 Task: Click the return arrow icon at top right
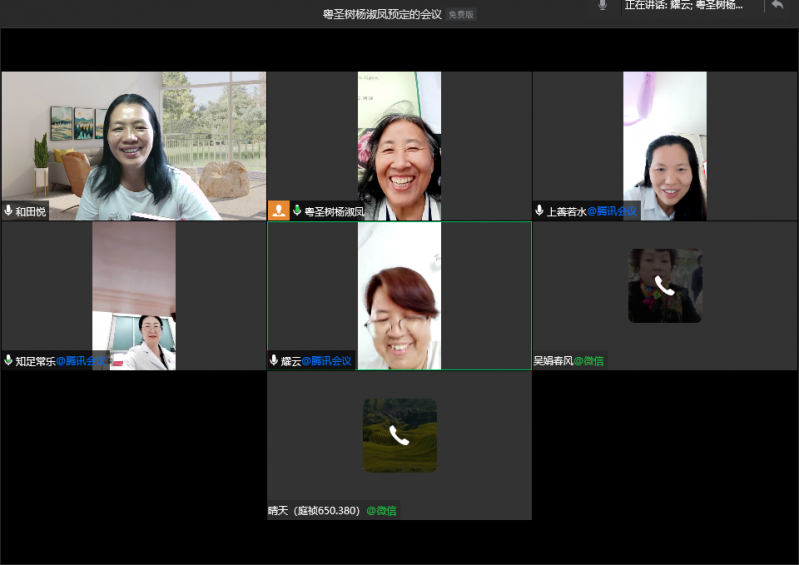pyautogui.click(x=777, y=5)
